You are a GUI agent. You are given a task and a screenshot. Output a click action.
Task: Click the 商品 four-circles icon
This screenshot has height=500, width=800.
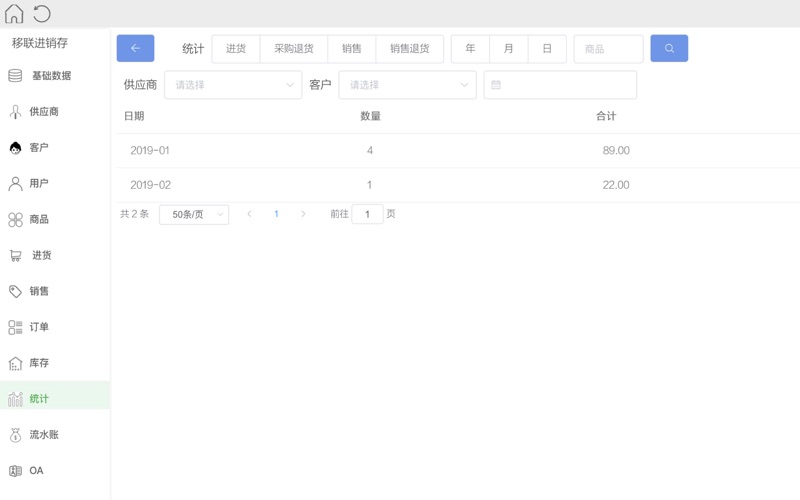[x=15, y=219]
